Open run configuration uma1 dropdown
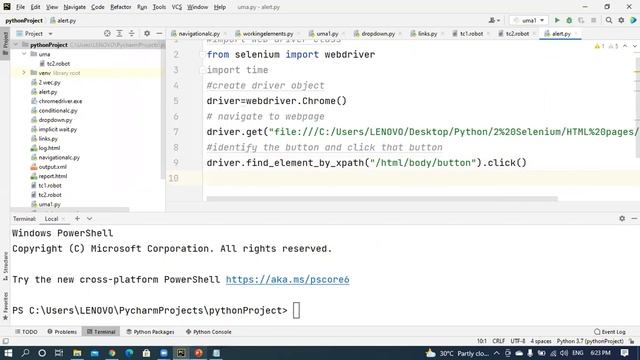Image resolution: width=640 pixels, height=360 pixels. 529,20
